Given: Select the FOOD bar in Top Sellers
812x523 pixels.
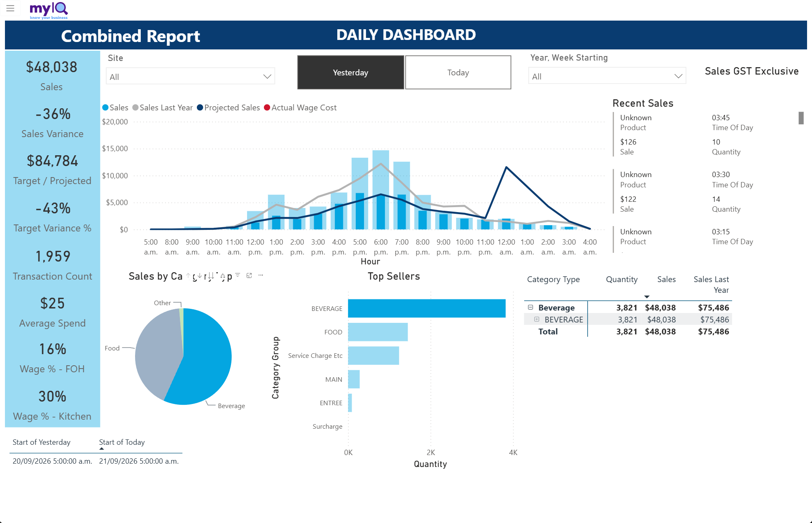Looking at the screenshot, I should coord(378,332).
